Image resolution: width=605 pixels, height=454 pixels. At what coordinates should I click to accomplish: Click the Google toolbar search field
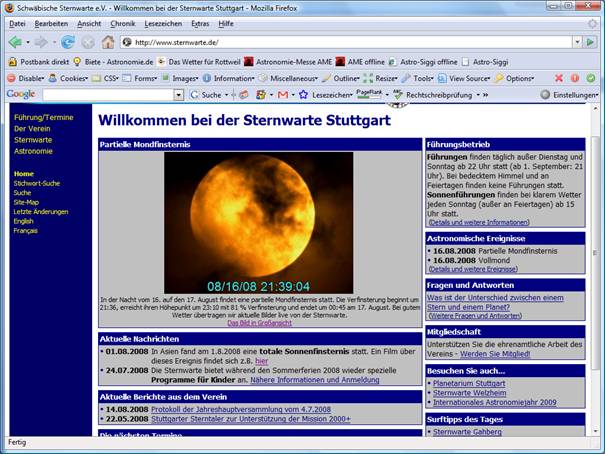pyautogui.click(x=108, y=95)
